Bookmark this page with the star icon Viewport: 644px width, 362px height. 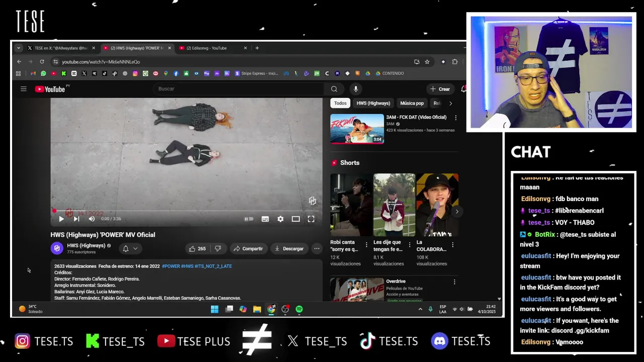point(427,62)
